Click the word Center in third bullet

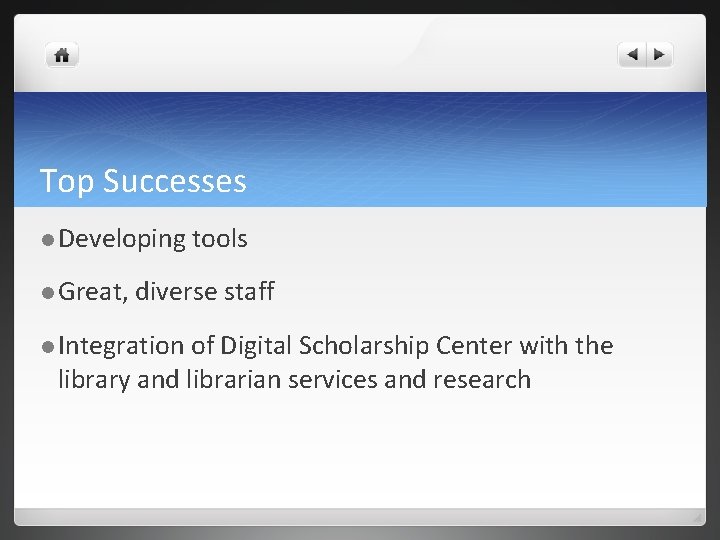(x=479, y=346)
